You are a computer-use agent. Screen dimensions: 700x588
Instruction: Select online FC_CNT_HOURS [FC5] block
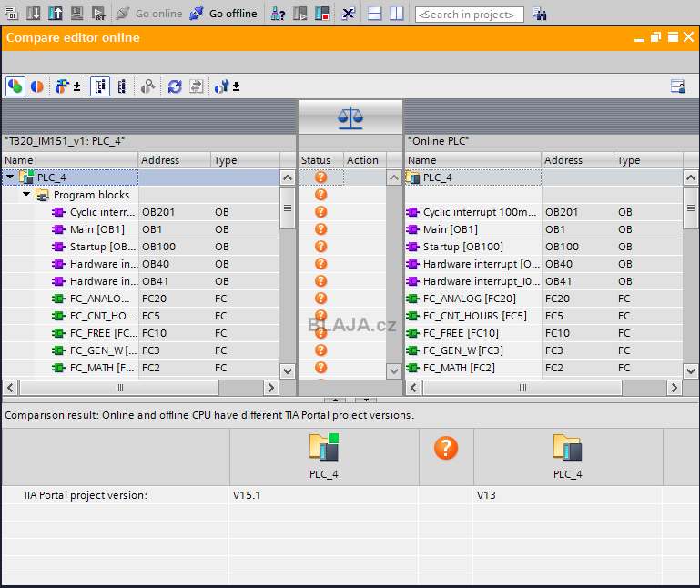pyautogui.click(x=475, y=316)
